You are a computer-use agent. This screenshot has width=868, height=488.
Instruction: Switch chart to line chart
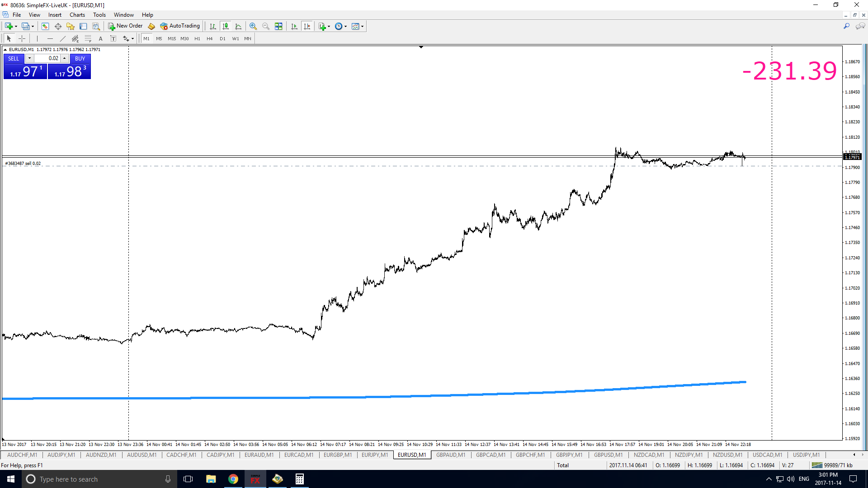tap(238, 26)
